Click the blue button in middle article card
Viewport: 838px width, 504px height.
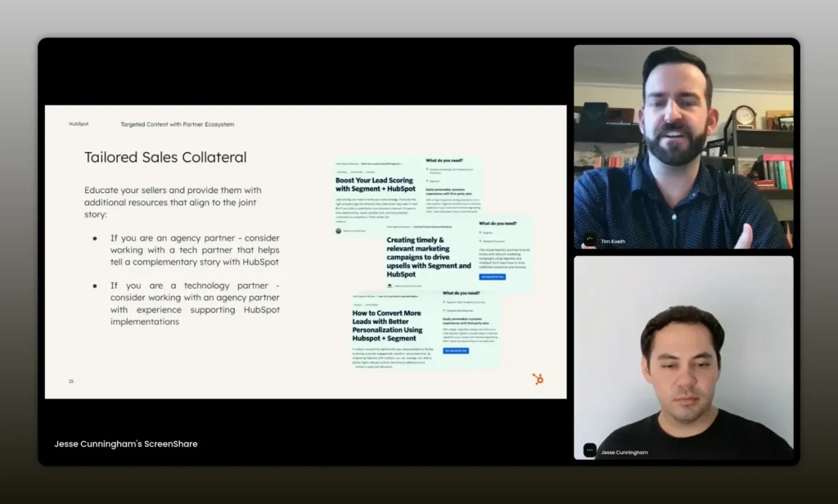pyautogui.click(x=492, y=277)
